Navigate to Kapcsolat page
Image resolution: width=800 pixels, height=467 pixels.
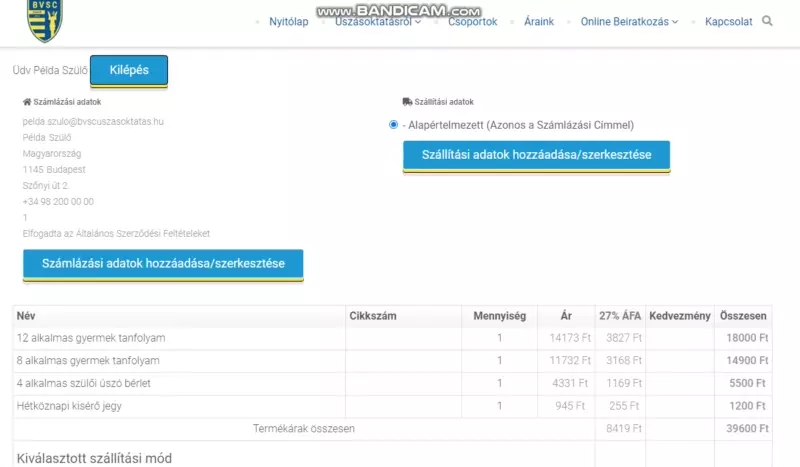729,22
